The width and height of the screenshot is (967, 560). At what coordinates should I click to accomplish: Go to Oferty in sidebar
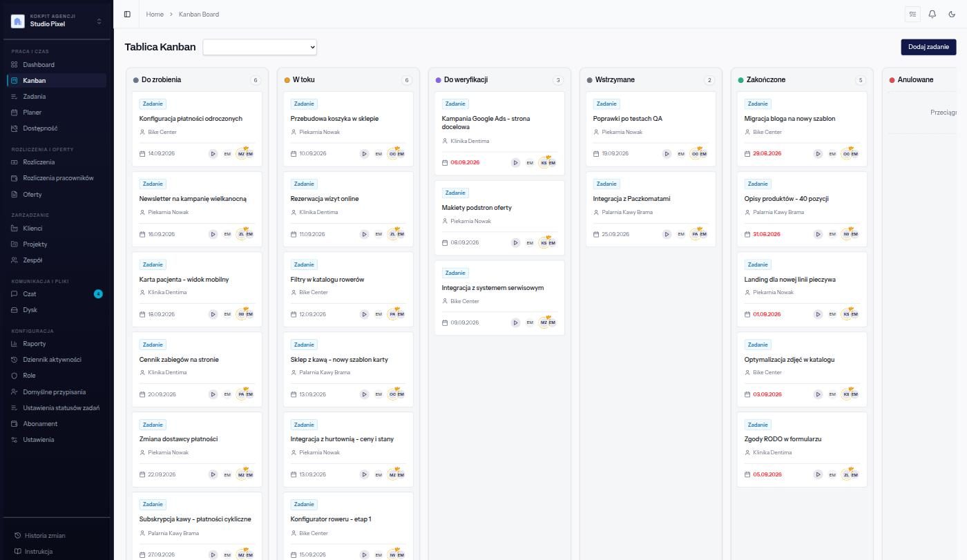tap(57, 195)
